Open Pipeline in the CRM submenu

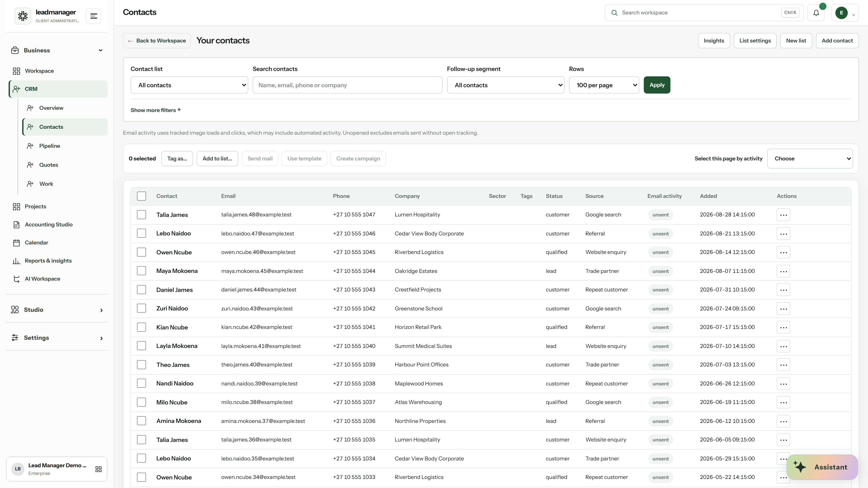point(65,146)
